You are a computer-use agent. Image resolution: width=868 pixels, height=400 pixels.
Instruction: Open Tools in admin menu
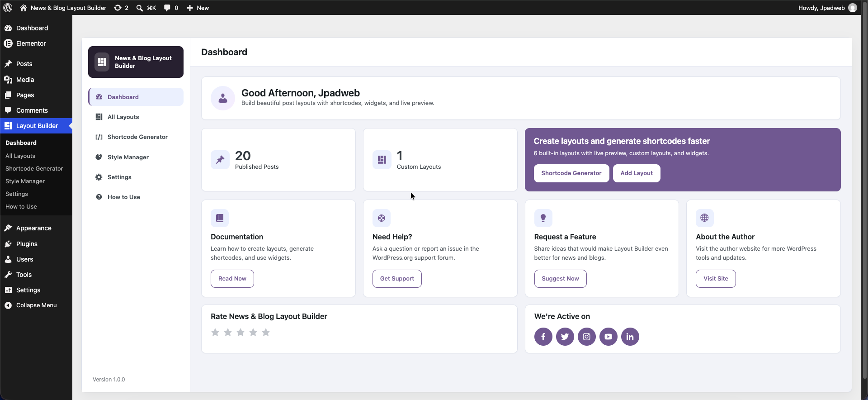(36, 275)
